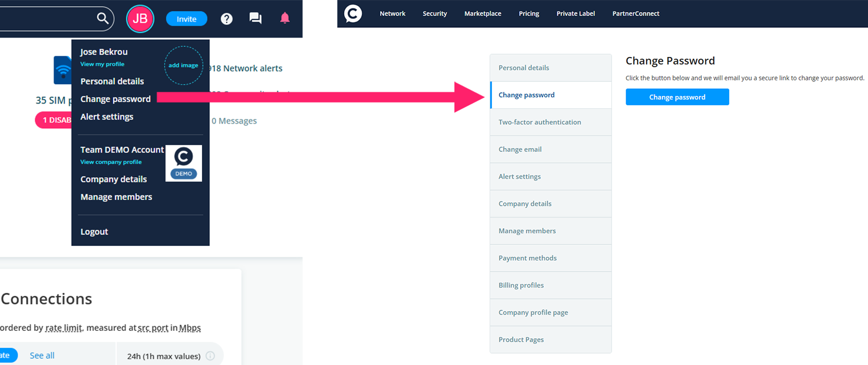Click the add image profile circle

coord(183,65)
